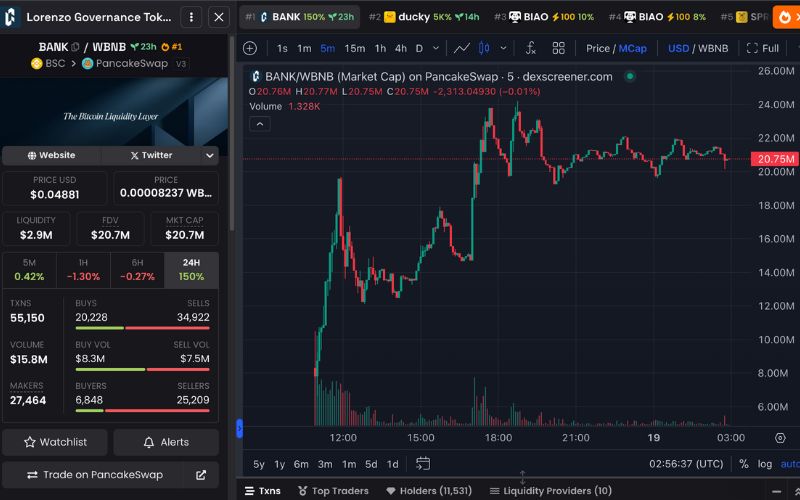Click the left panel vertical scrollbar

click(233, 133)
